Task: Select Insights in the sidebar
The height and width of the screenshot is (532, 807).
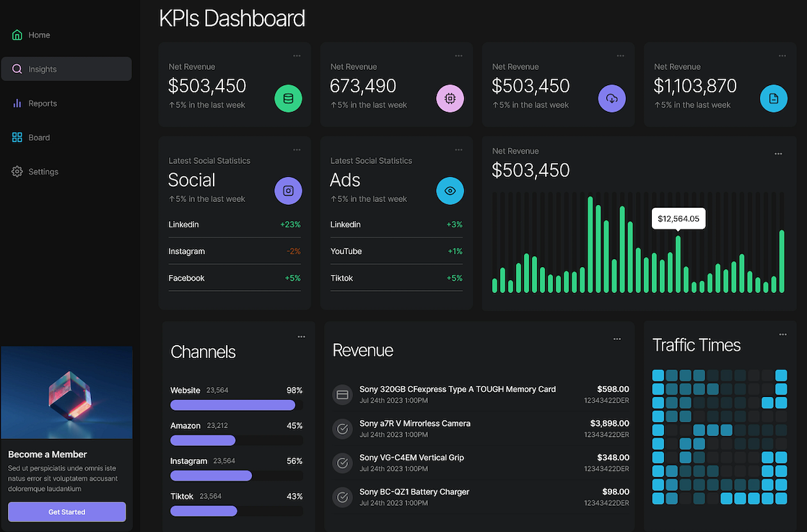Action: click(44, 69)
